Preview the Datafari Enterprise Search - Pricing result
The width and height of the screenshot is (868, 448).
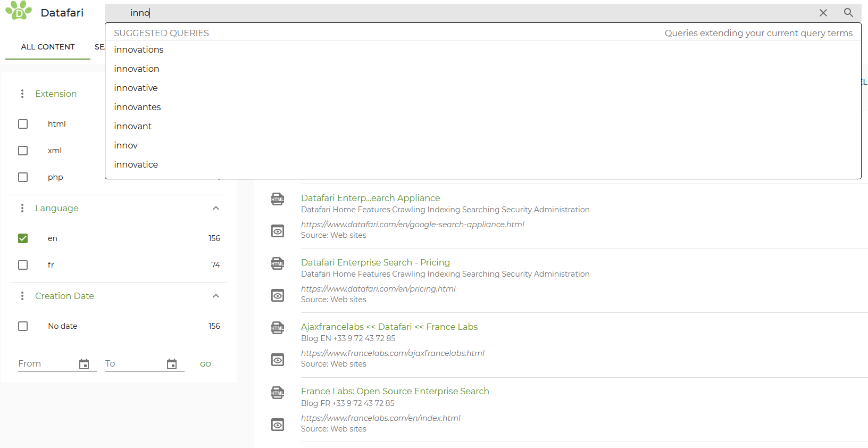click(x=278, y=295)
